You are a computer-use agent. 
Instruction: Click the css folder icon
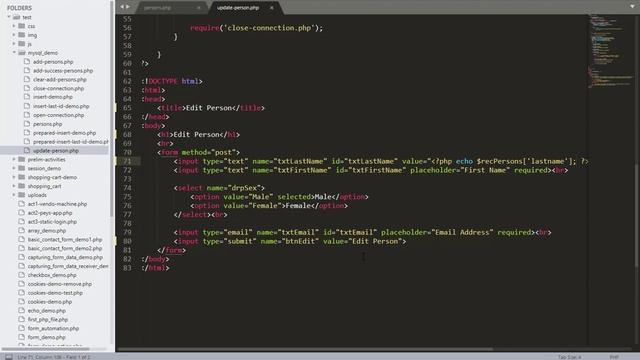(22, 26)
